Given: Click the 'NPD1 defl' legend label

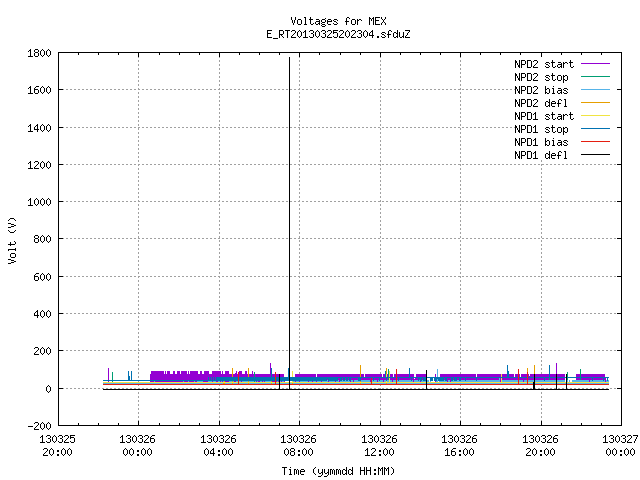Looking at the screenshot, I should click(541, 155).
